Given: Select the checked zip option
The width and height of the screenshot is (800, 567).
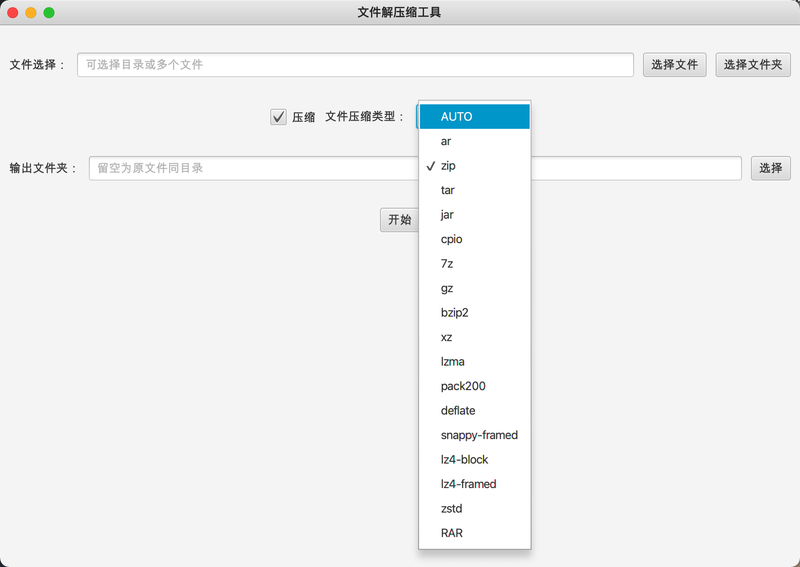Looking at the screenshot, I should point(474,165).
